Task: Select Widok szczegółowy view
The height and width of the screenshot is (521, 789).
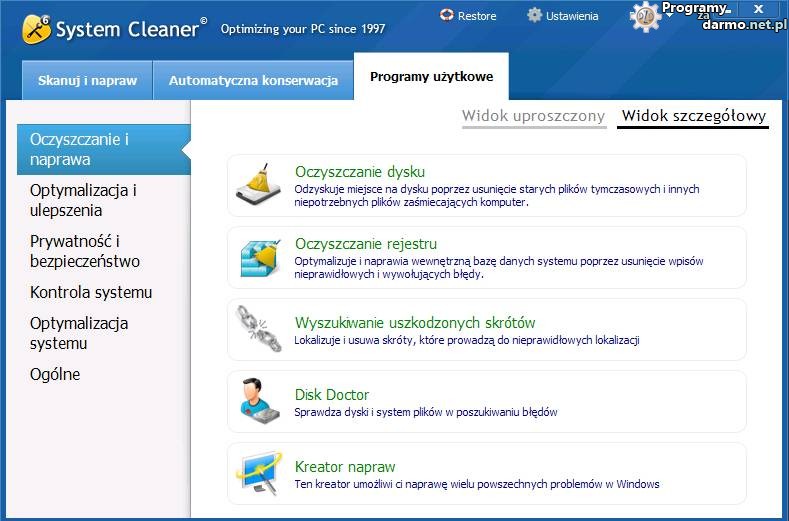Action: coord(693,116)
